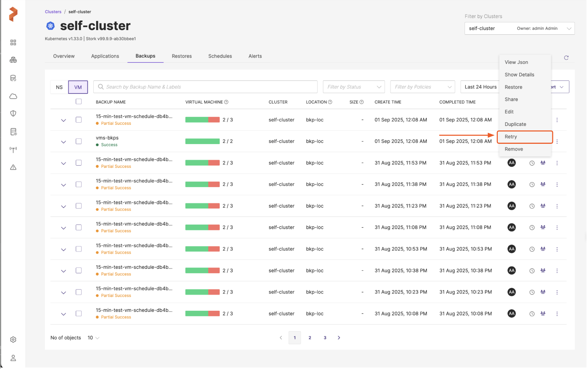Click share users icon for 11:38 PM backup
The image size is (588, 369).
click(543, 184)
